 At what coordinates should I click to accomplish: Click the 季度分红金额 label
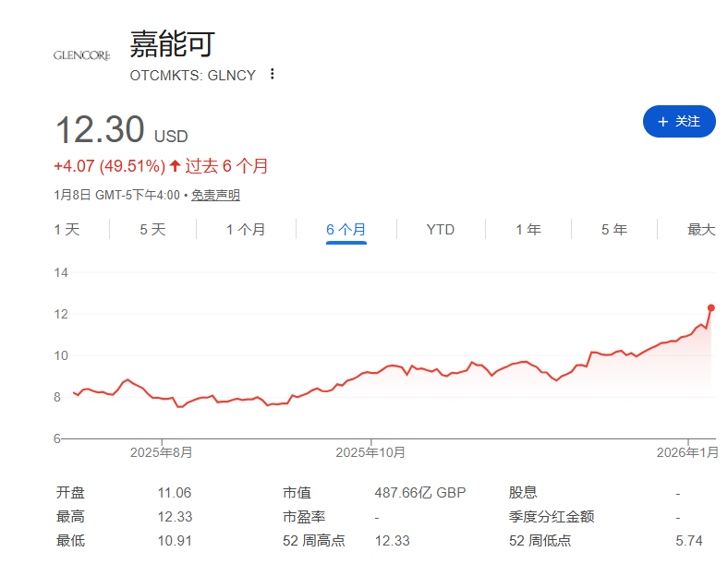[x=552, y=517]
